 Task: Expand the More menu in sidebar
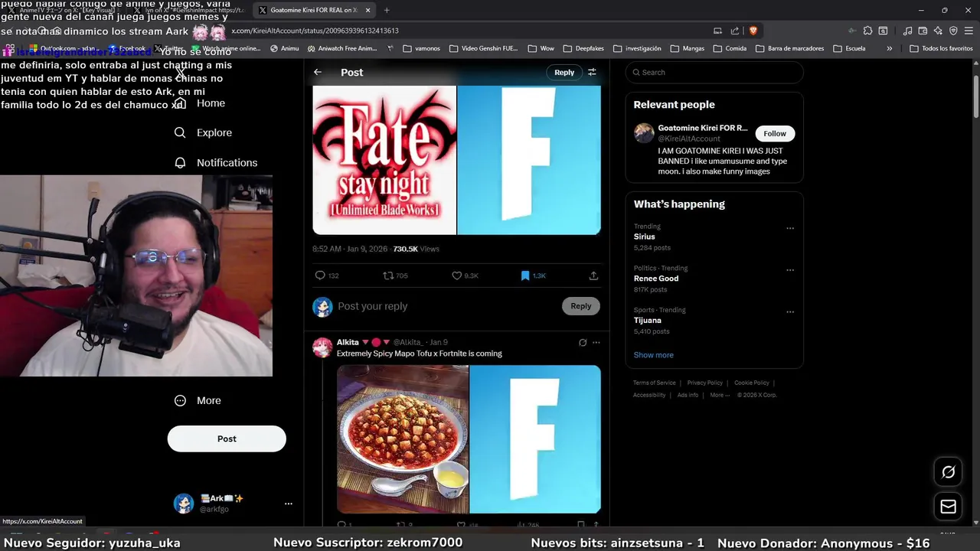198,400
